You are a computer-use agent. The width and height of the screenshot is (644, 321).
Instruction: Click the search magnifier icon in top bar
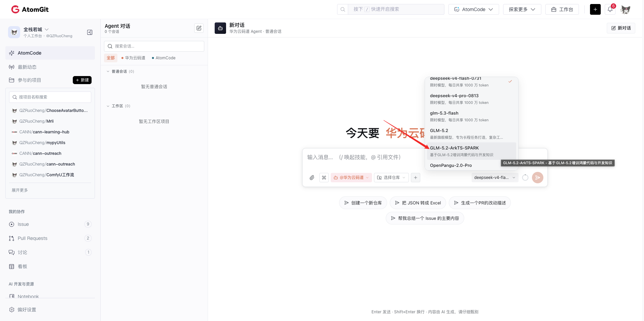tap(343, 9)
